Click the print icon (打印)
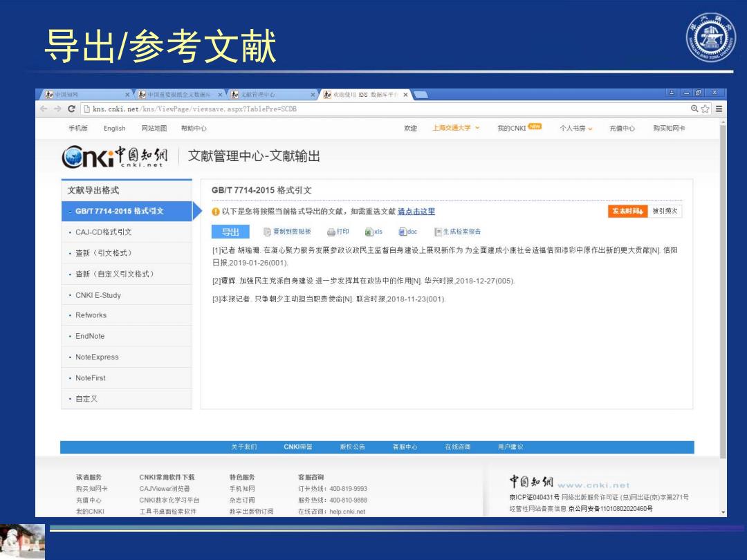The width and height of the screenshot is (747, 560). [331, 232]
